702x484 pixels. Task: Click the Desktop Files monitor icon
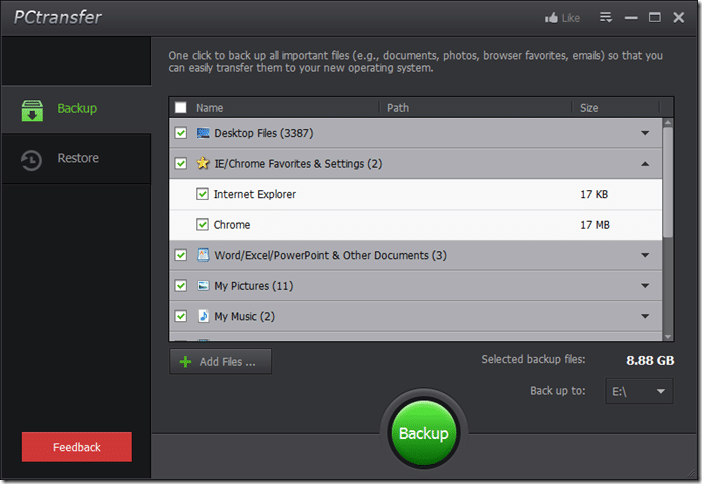point(203,133)
